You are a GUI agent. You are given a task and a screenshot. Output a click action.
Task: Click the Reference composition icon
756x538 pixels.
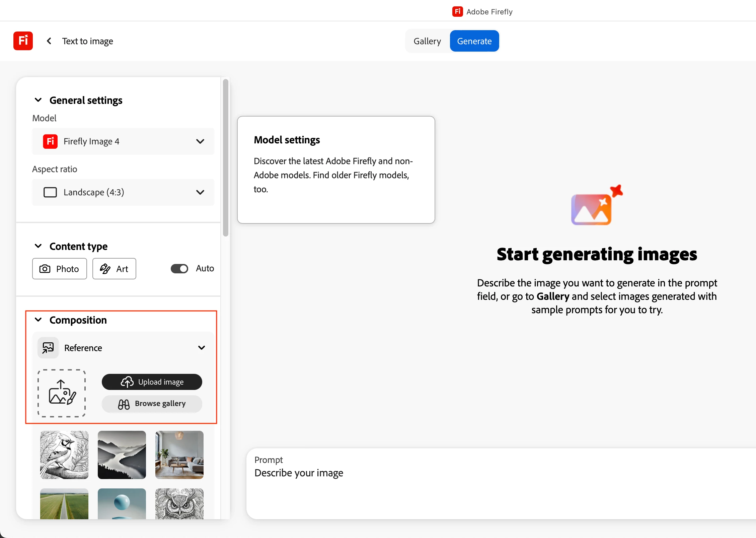(x=48, y=348)
